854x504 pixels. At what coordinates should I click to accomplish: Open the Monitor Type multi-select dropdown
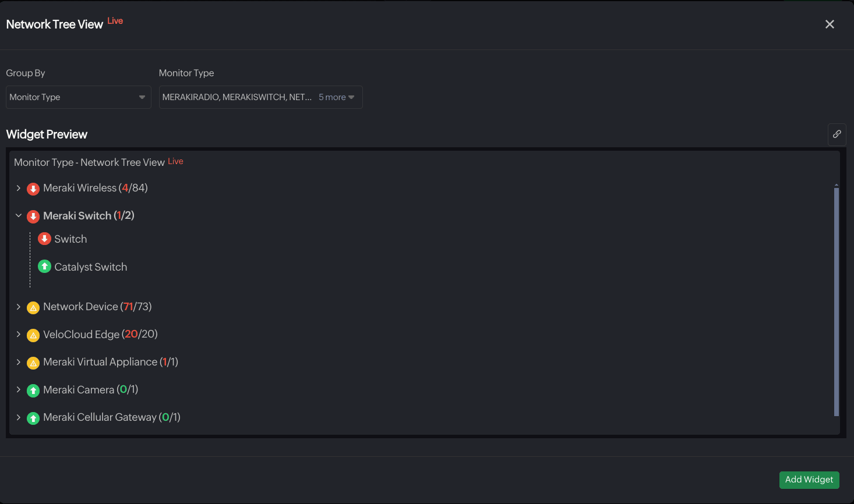(x=260, y=97)
